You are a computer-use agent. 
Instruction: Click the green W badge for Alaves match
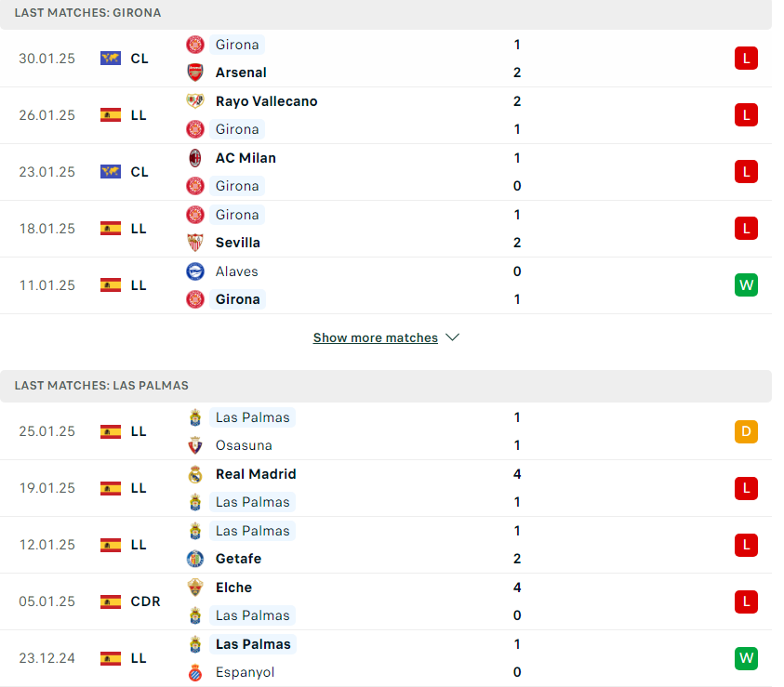click(x=746, y=285)
